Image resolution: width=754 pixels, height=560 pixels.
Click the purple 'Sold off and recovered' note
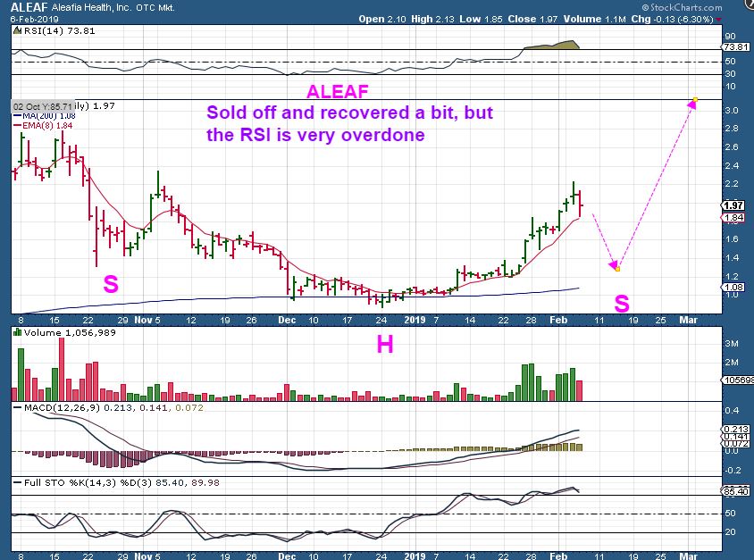[349, 113]
